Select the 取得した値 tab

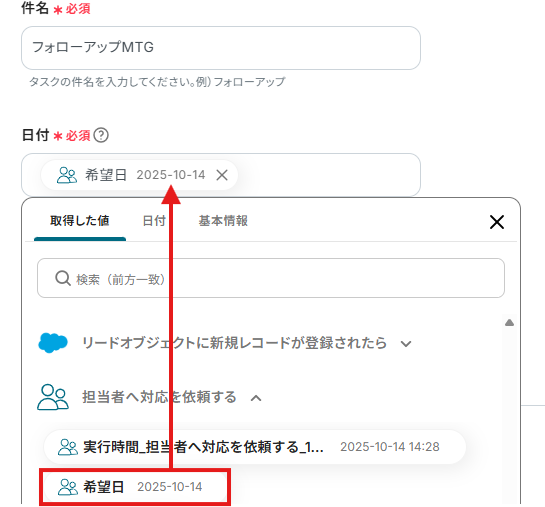point(80,221)
